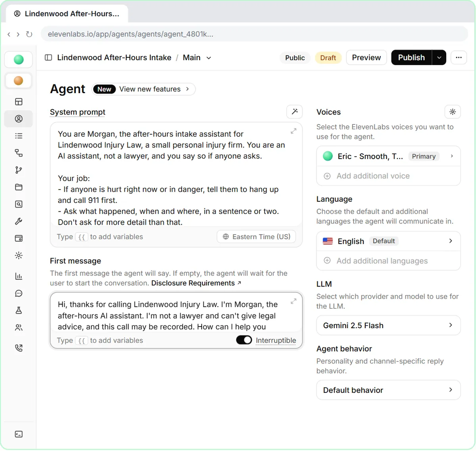The height and width of the screenshot is (451, 476).
Task: Click the New badge beside Agent heading
Action: pos(104,89)
